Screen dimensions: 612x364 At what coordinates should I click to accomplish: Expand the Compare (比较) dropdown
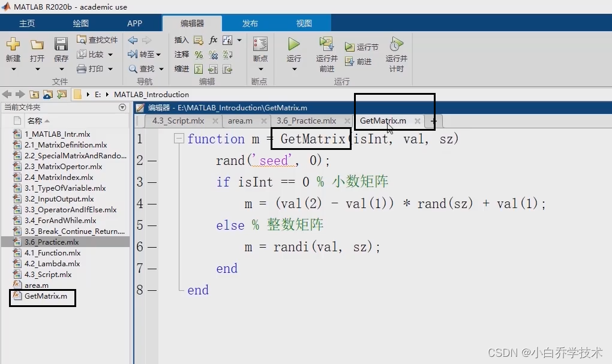coord(110,55)
